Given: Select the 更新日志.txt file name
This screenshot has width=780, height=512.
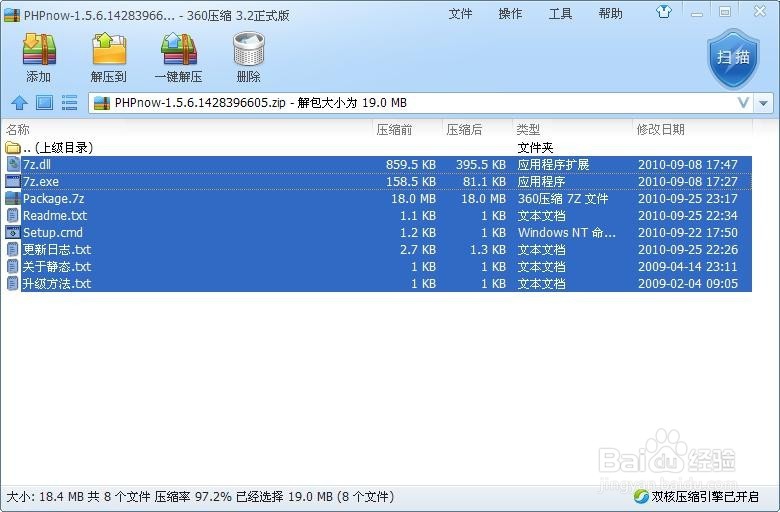Looking at the screenshot, I should [57, 249].
